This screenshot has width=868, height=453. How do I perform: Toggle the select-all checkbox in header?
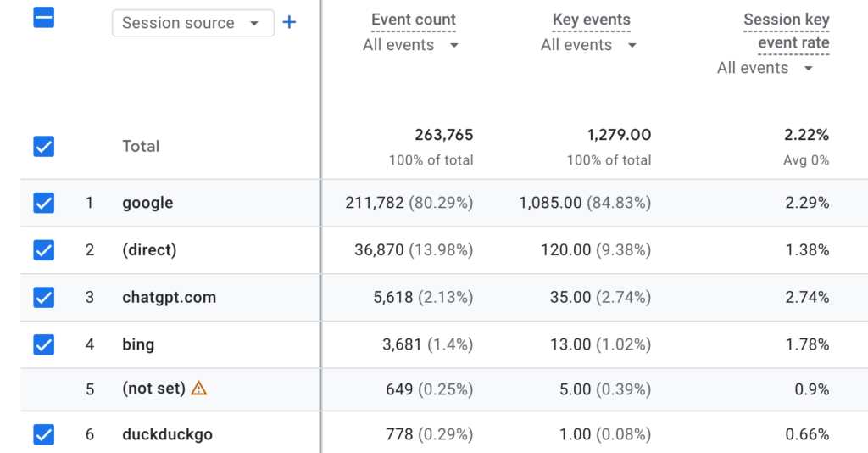43,17
